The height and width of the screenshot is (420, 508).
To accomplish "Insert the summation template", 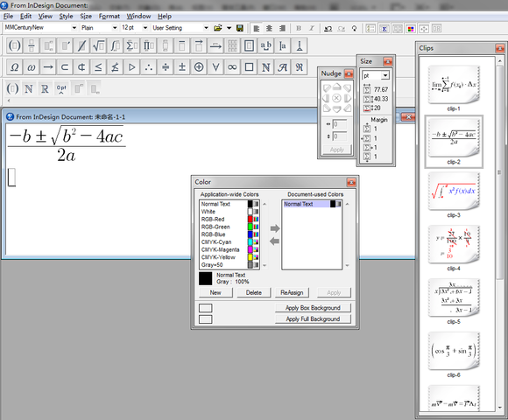I will [x=132, y=45].
